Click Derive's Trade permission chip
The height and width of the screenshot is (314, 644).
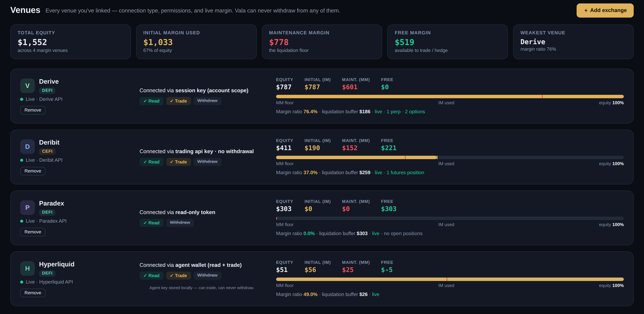pos(179,101)
